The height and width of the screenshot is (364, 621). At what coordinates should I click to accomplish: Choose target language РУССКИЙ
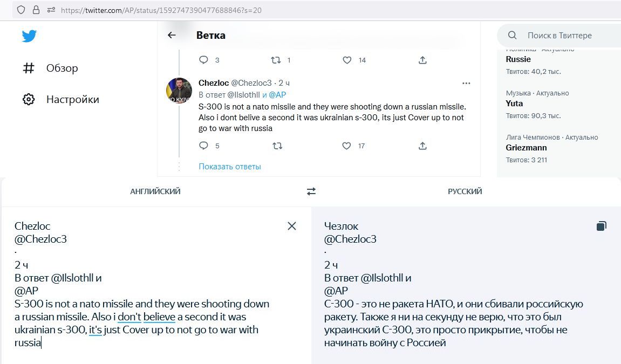tap(465, 191)
